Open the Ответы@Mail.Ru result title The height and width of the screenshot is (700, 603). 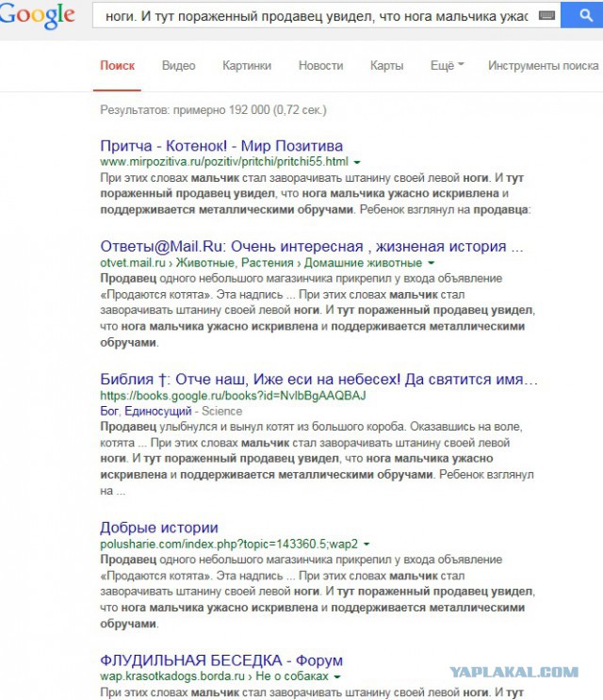coord(312,246)
